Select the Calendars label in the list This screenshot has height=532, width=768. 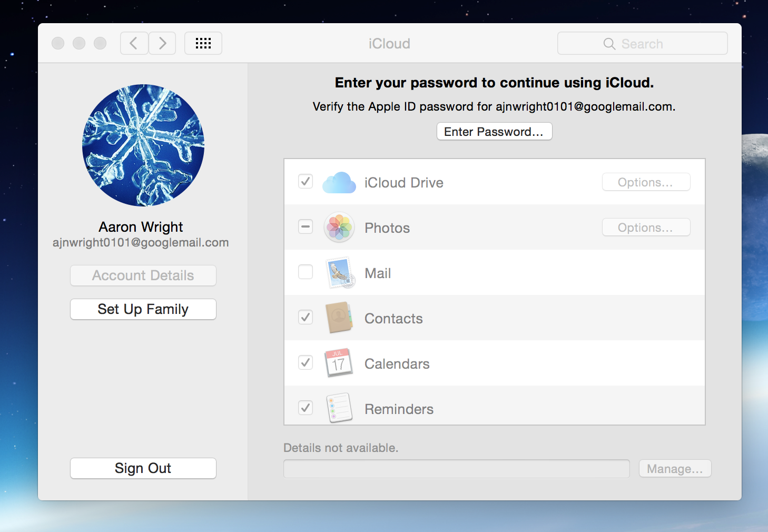[397, 364]
